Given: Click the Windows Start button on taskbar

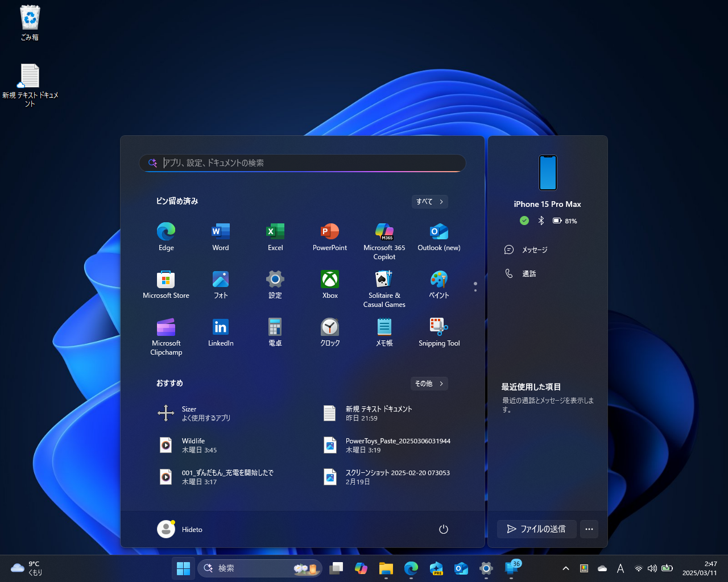Looking at the screenshot, I should (183, 568).
